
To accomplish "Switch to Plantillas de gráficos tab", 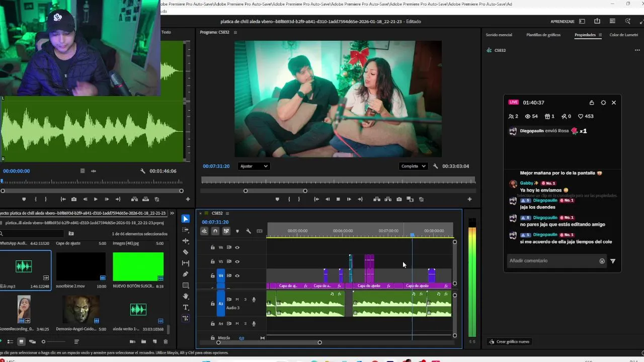I will pyautogui.click(x=543, y=35).
